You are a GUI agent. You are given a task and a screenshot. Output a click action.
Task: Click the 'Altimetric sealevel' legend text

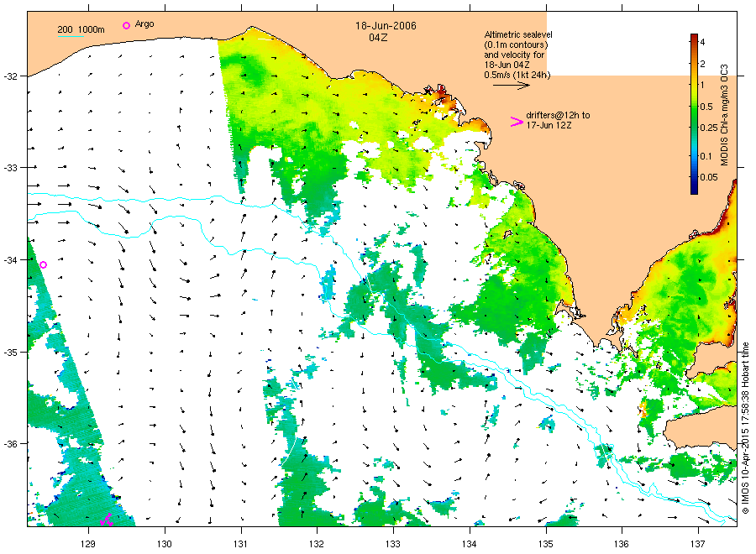click(518, 34)
